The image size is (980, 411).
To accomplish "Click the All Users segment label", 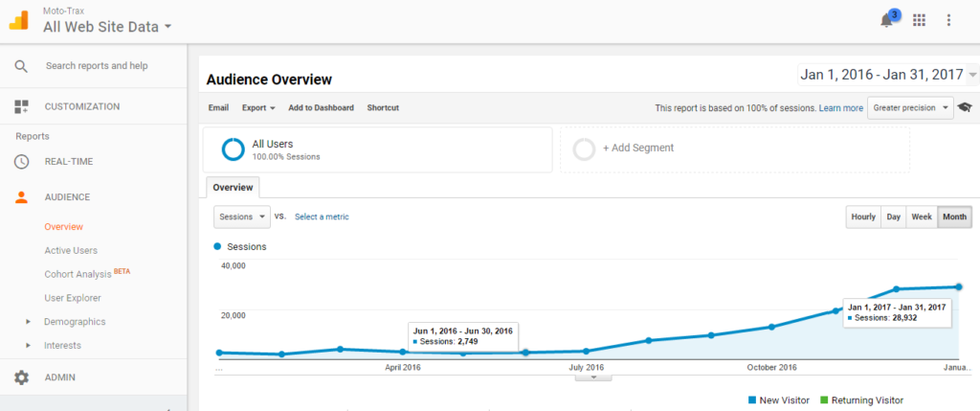I will click(273, 144).
